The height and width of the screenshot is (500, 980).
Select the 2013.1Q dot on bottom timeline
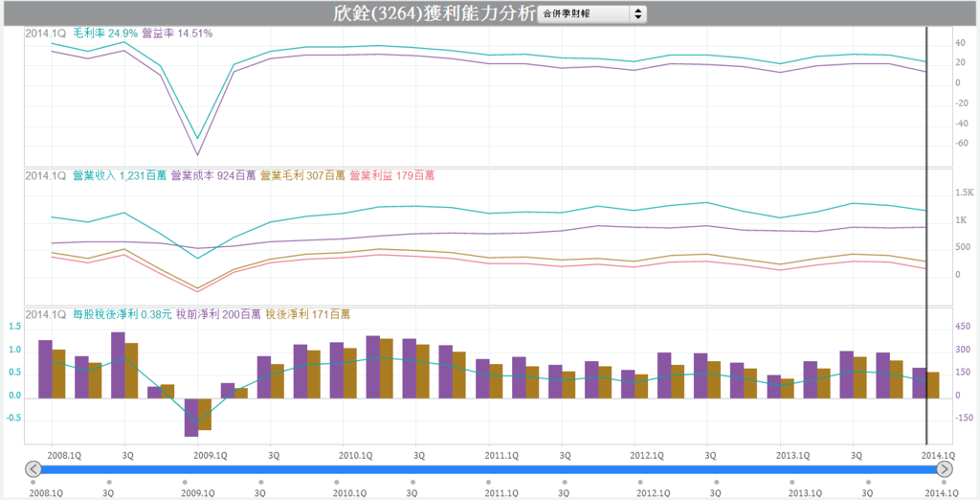pyautogui.click(x=792, y=482)
